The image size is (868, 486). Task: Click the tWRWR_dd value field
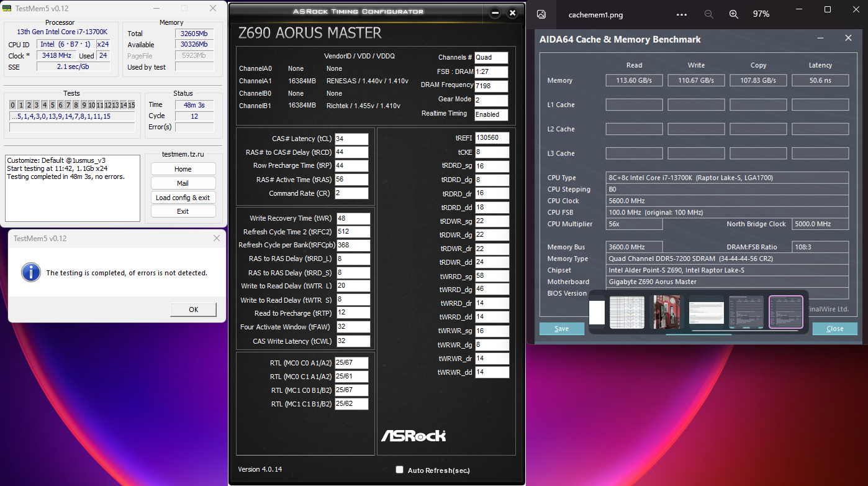click(x=492, y=372)
